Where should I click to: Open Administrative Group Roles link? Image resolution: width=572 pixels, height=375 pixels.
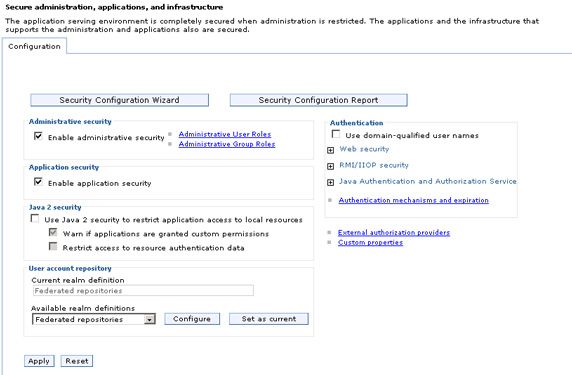point(227,144)
